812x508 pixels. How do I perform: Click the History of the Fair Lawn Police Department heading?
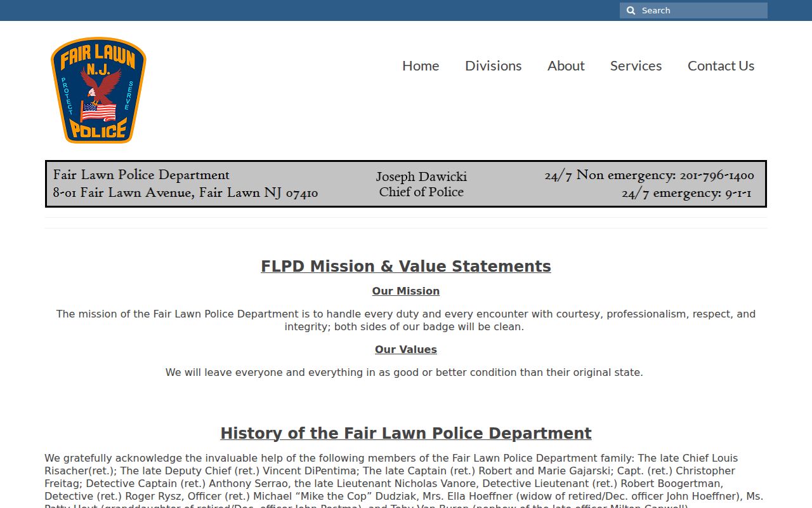point(406,433)
